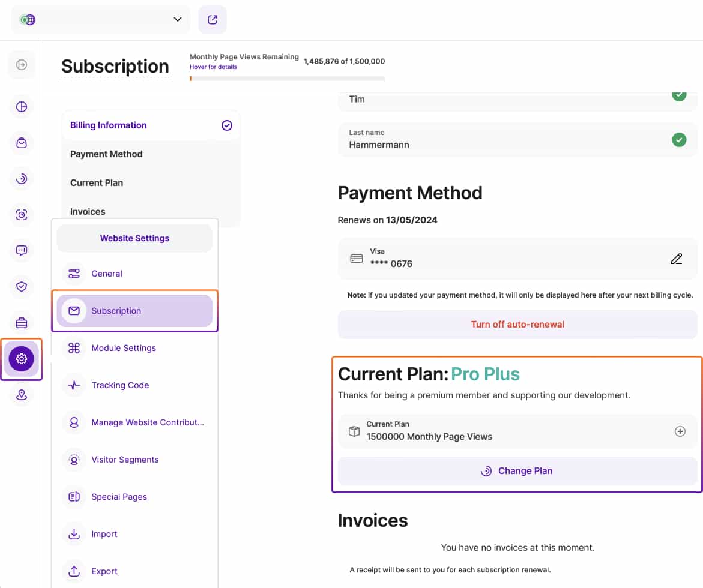Open website in new tab icon
This screenshot has height=588, width=703.
coord(213,19)
